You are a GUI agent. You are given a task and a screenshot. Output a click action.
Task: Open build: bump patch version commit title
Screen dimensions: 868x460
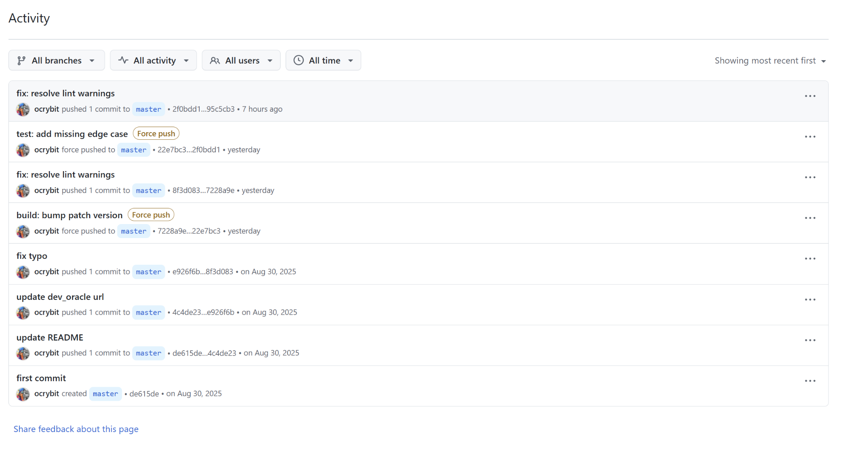[70, 215]
